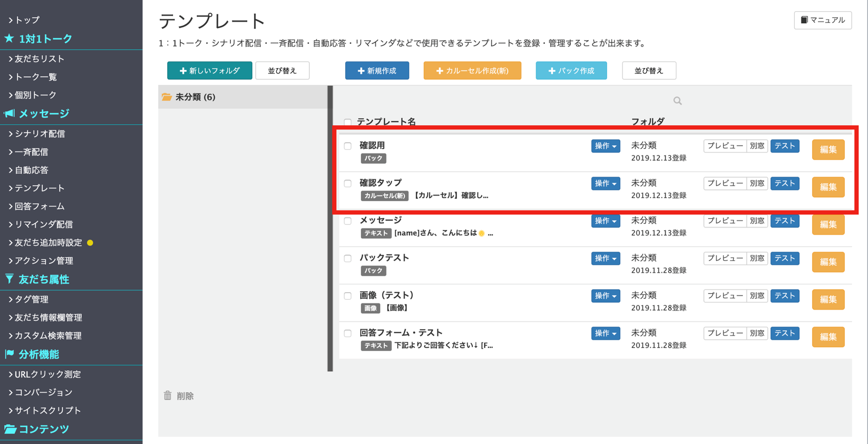
Task: Click the カルーセル作成(新) button
Action: [x=472, y=71]
